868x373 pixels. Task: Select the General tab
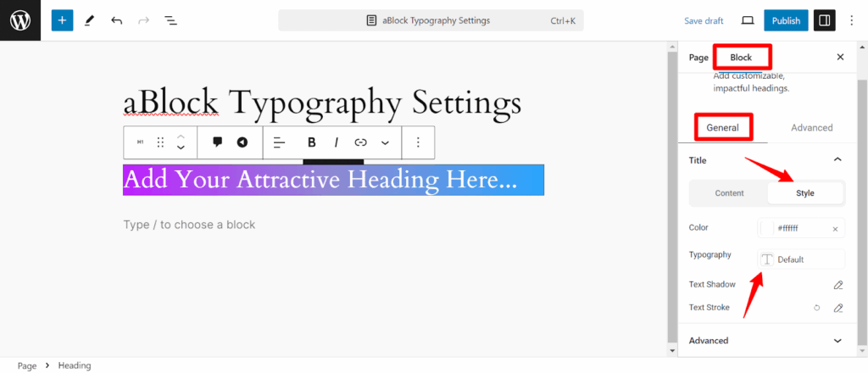pos(722,127)
